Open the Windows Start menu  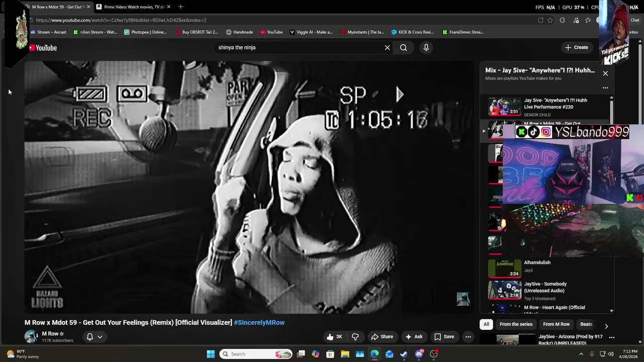211,354
